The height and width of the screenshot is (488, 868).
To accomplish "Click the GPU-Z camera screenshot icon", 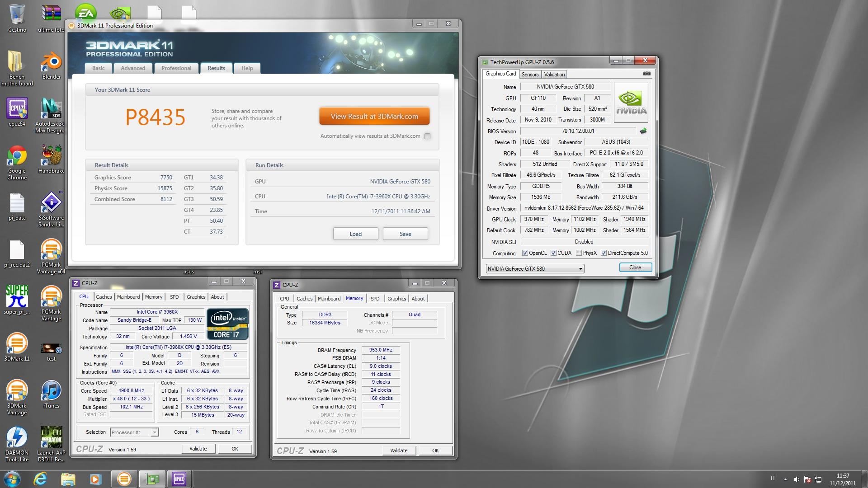I will [647, 74].
